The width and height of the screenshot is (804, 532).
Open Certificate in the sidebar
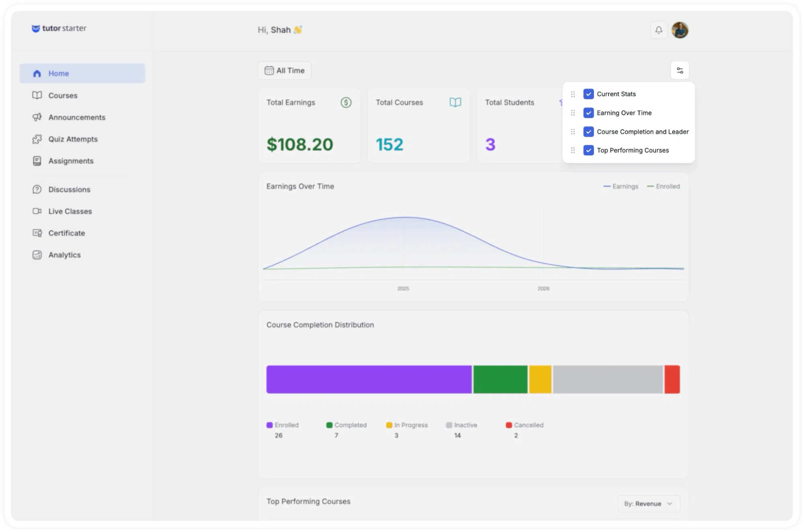tap(82, 233)
